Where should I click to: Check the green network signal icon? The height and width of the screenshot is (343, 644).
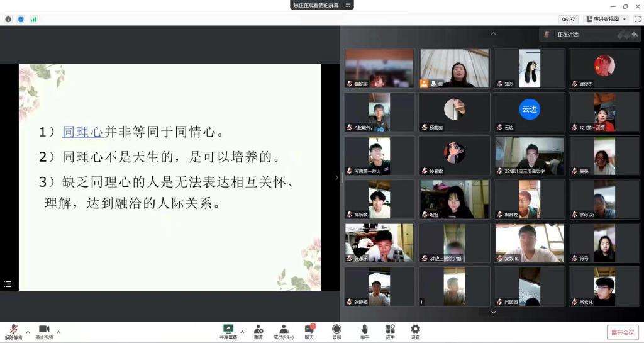coord(33,20)
